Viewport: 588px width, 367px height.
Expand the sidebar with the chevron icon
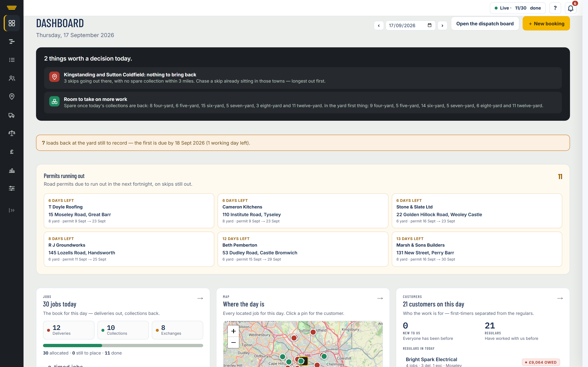point(12,210)
